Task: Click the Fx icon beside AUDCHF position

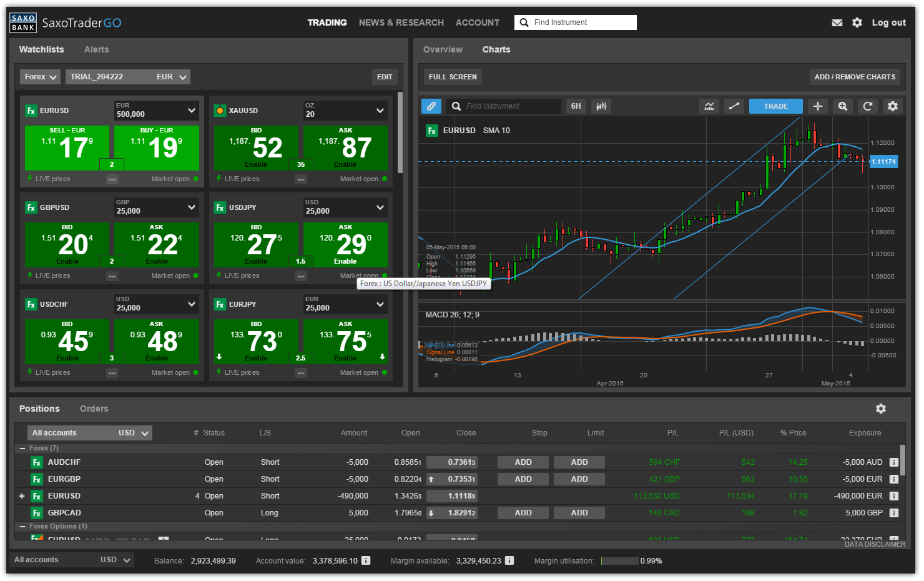Action: pos(37,462)
